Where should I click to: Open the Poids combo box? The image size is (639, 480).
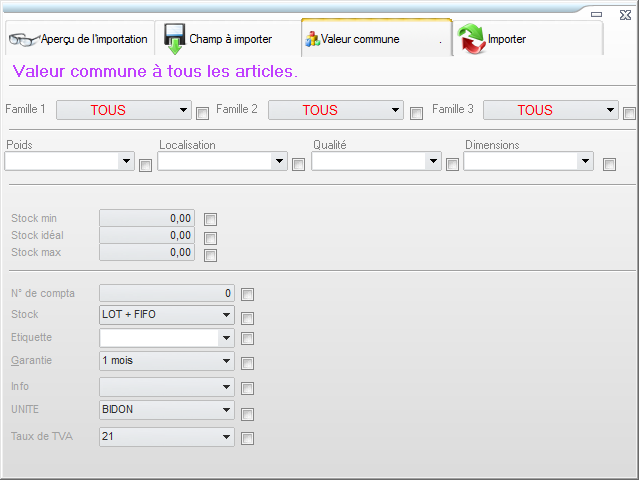126,160
